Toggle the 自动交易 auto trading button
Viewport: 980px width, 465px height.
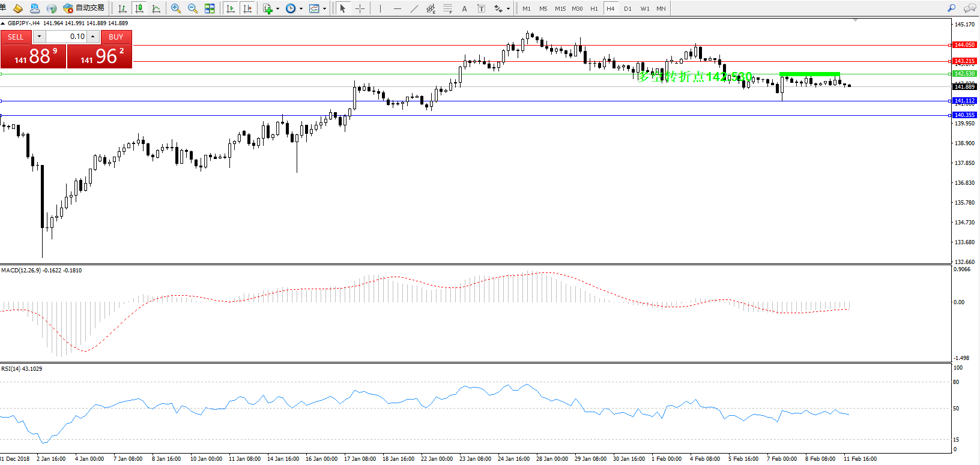(x=83, y=8)
